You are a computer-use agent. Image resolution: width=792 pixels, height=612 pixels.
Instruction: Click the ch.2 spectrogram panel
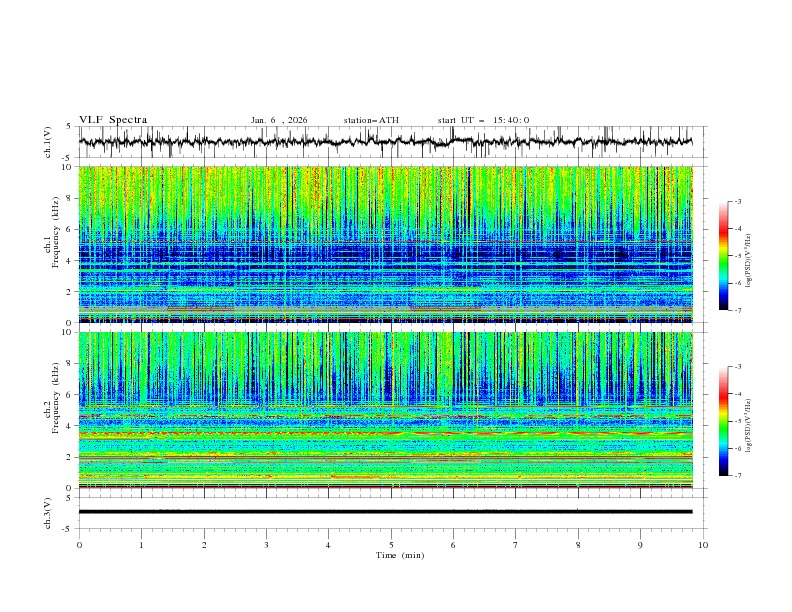click(385, 410)
